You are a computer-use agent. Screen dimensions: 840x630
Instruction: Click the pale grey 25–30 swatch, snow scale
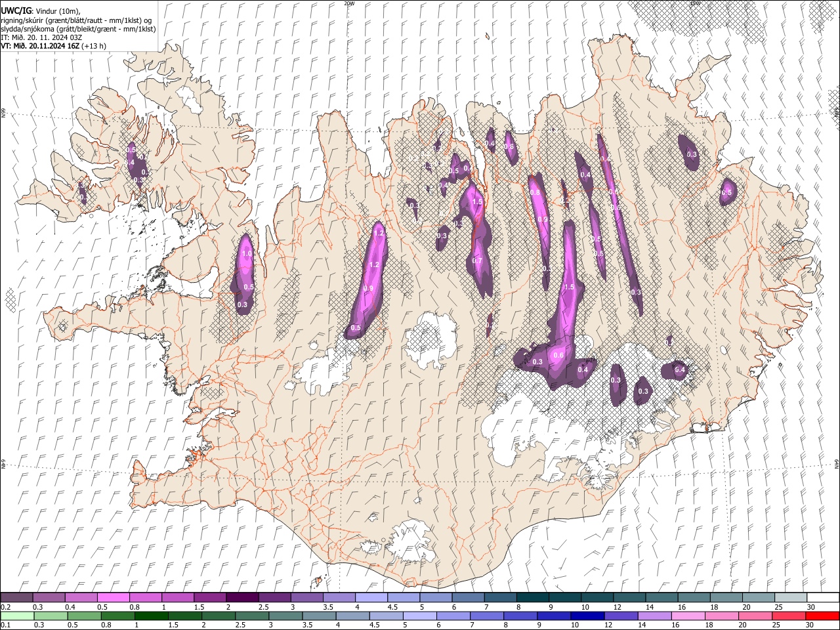(790, 597)
